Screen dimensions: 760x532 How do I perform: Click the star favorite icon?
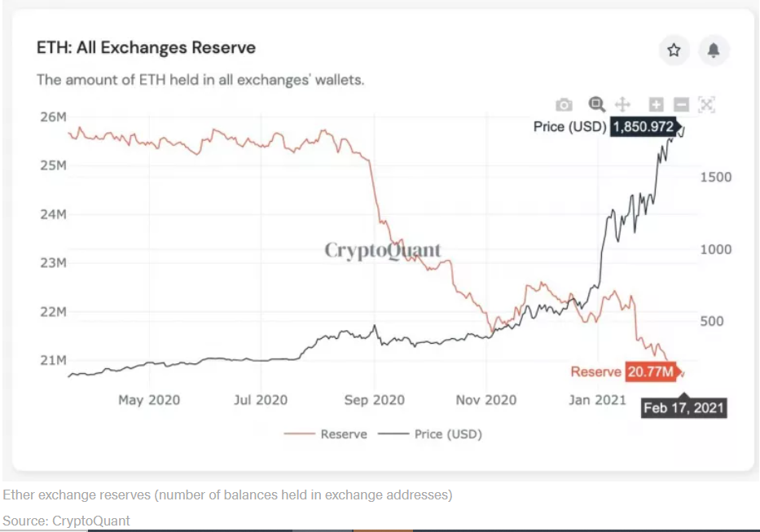point(674,50)
